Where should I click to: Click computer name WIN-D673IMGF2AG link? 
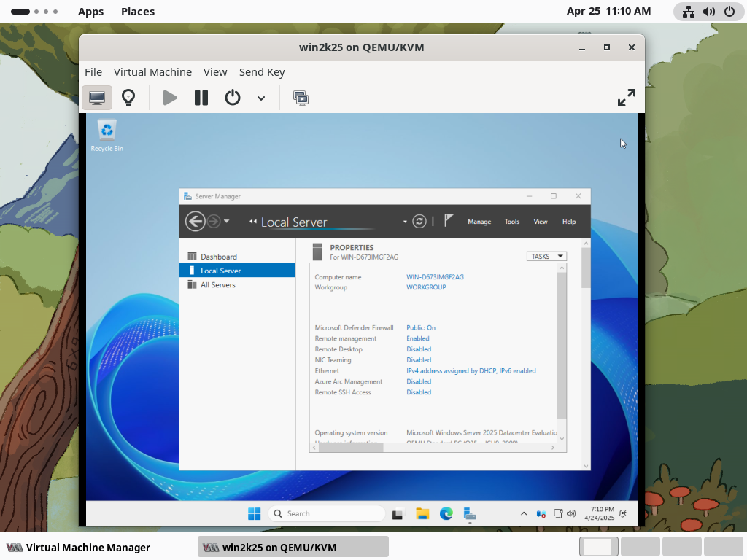(x=435, y=276)
